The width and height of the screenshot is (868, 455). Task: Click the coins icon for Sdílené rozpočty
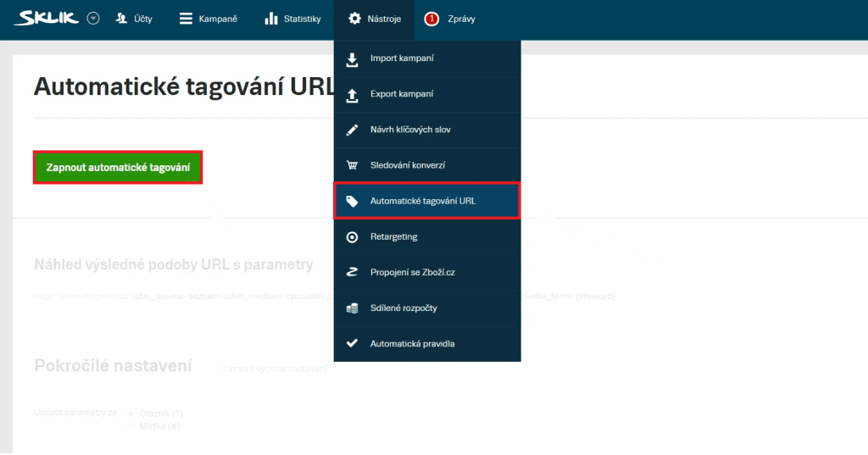click(x=353, y=308)
